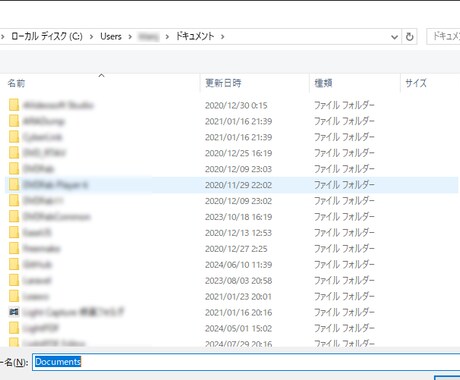Image resolution: width=460 pixels, height=380 pixels.
Task: Click ファイル フォルダー type in row 2020/12/30 0:15
Action: [x=344, y=105]
